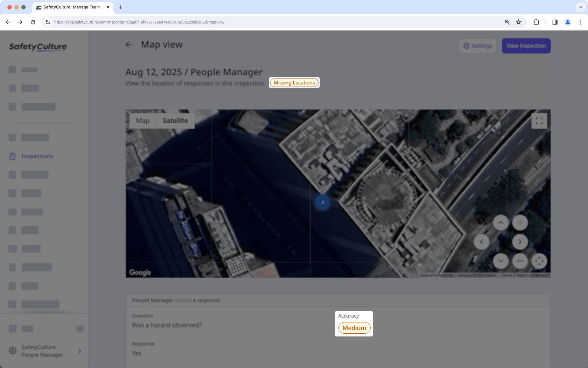Image resolution: width=588 pixels, height=368 pixels.
Task: Switch to the Map tab
Action: [142, 121]
